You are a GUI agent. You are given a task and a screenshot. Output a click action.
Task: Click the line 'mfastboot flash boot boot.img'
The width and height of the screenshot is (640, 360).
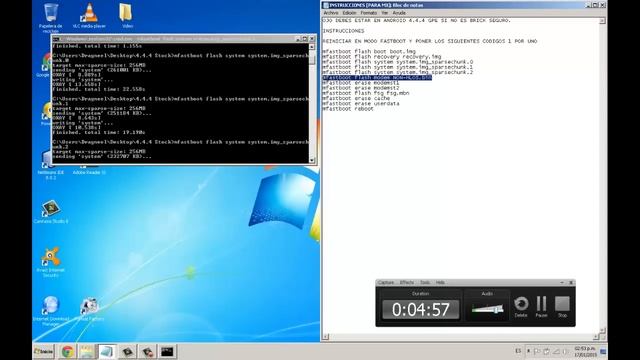(x=369, y=51)
